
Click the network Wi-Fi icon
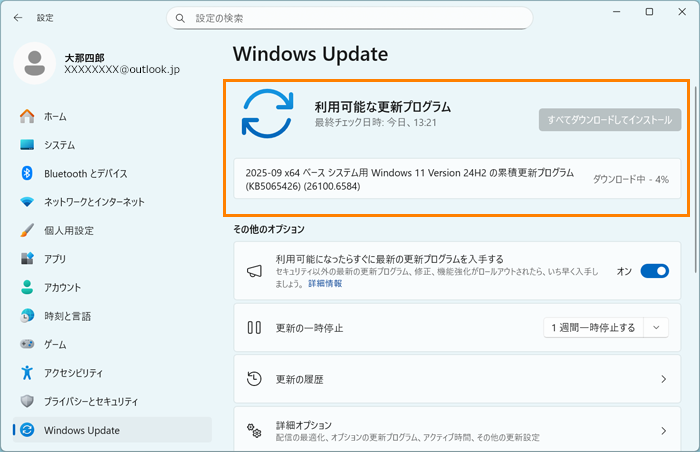tap(27, 202)
